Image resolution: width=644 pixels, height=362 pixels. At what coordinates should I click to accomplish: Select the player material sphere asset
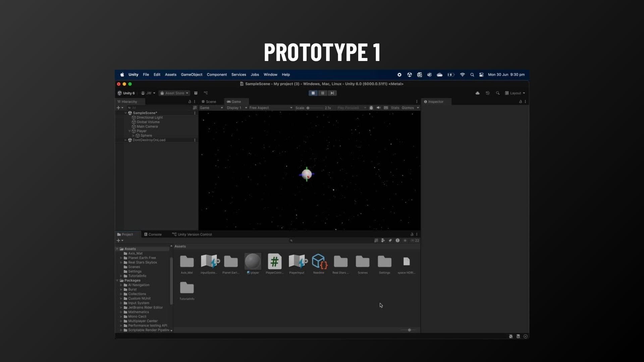point(253,262)
